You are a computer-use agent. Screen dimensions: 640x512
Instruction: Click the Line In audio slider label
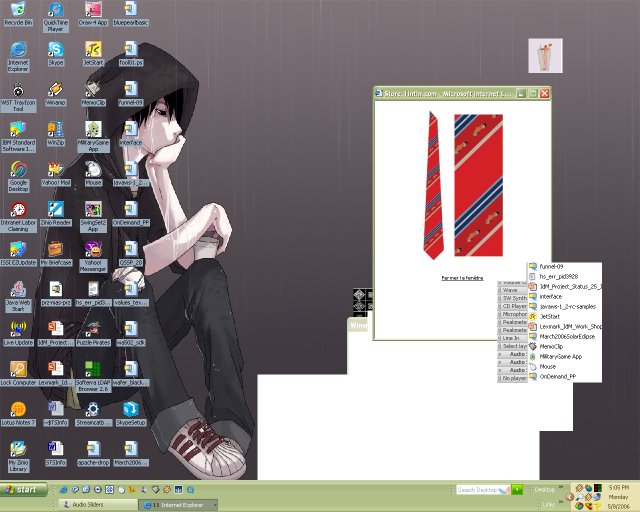(512, 338)
